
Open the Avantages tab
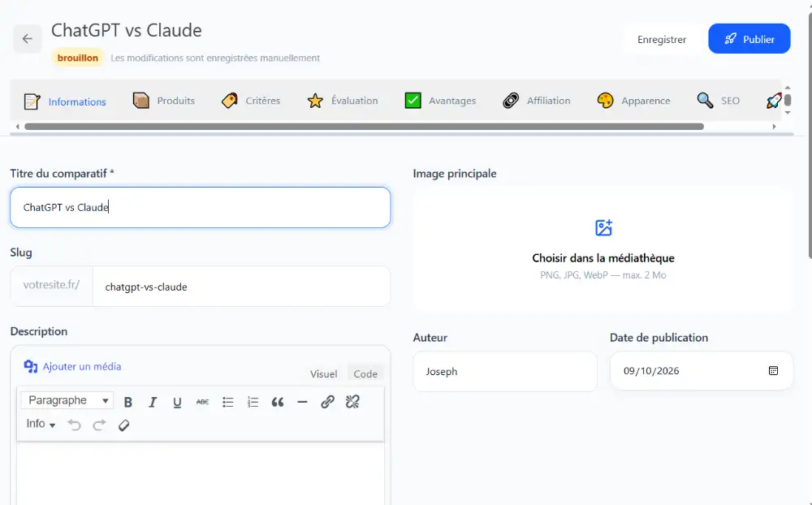440,101
